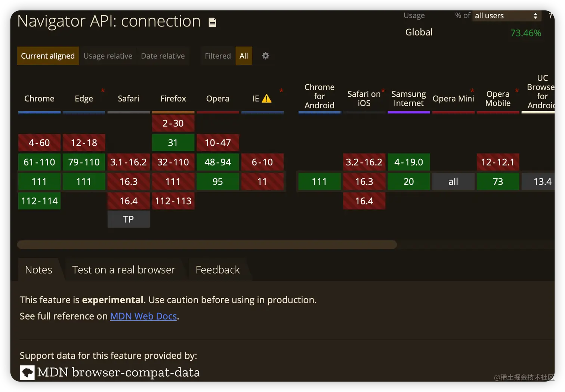Viewport: 565px width, 392px height.
Task: Select the Current aligned view
Action: point(48,56)
